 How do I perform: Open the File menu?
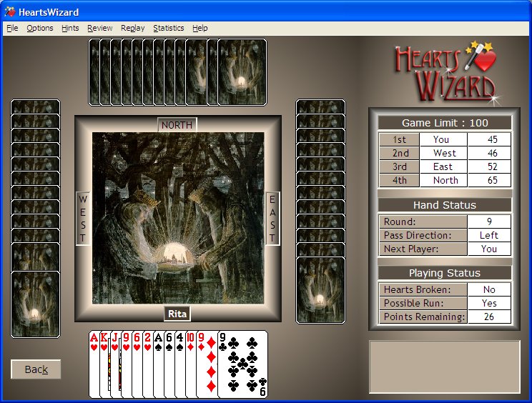coord(12,28)
